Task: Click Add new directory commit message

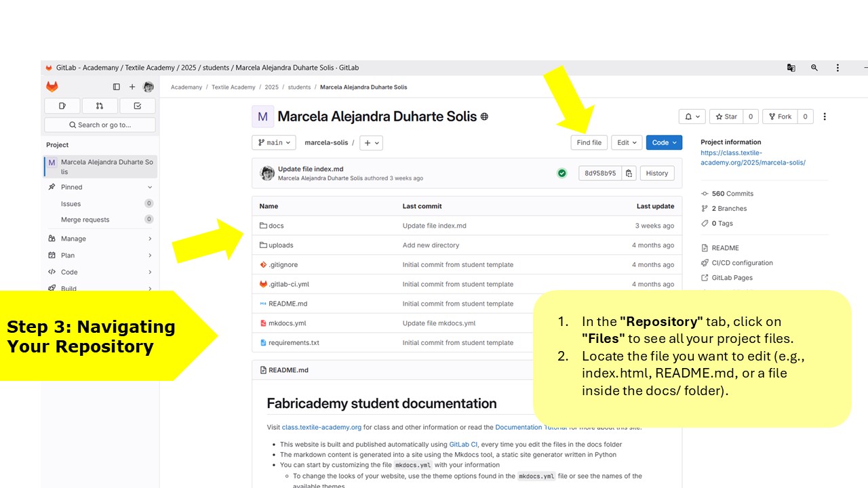Action: 431,245
